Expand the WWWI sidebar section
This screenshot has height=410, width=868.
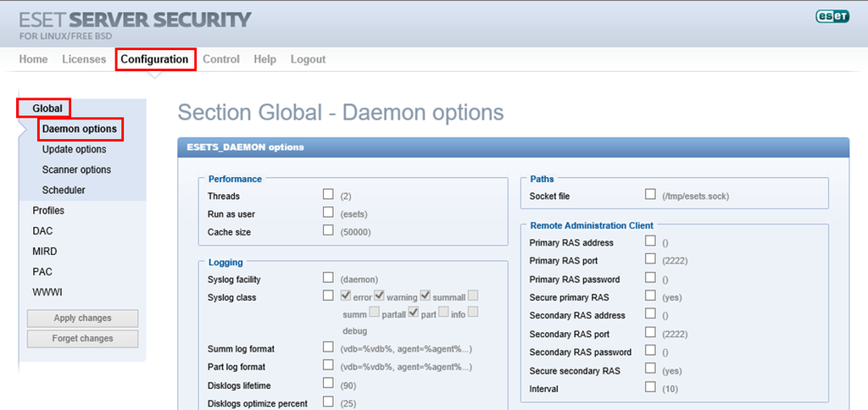coord(47,293)
